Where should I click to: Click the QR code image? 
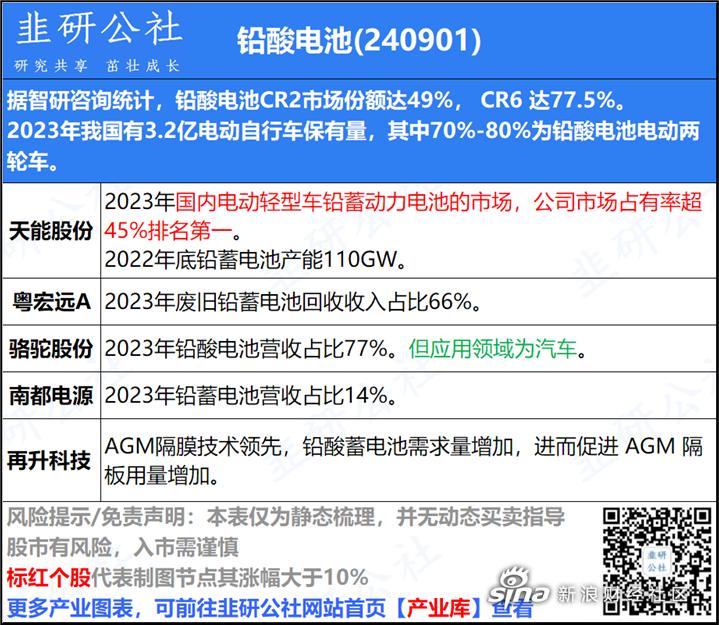657,560
